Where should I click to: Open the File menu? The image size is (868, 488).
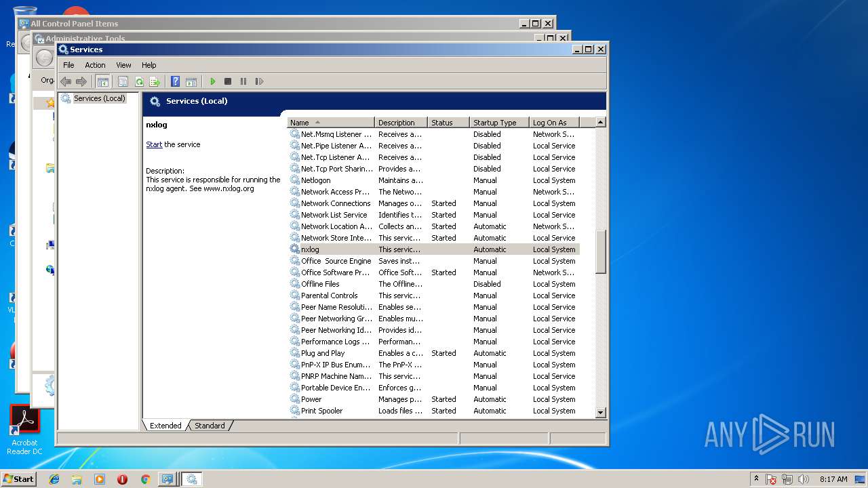(68, 65)
